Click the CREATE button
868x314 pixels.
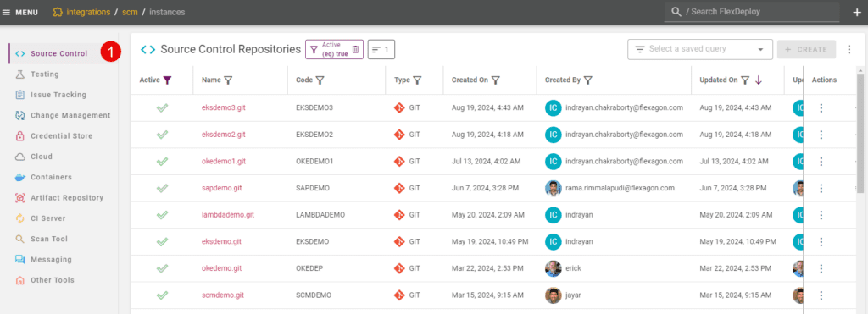[807, 49]
